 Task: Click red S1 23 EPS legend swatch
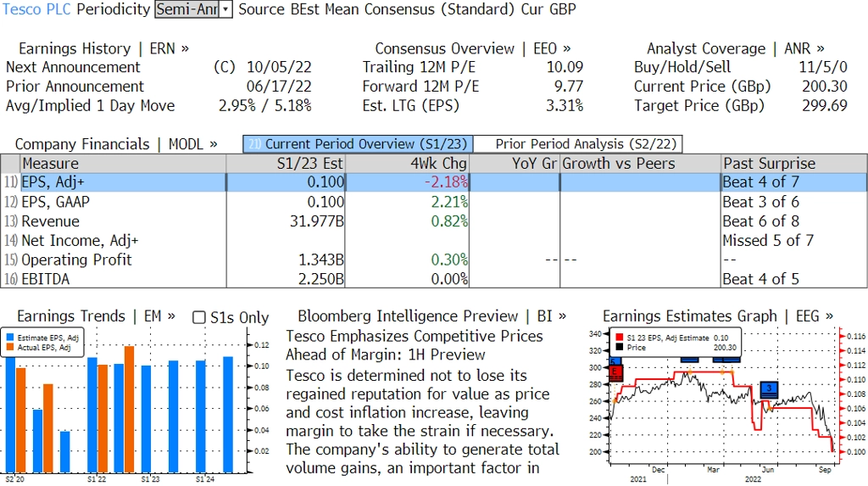click(618, 338)
